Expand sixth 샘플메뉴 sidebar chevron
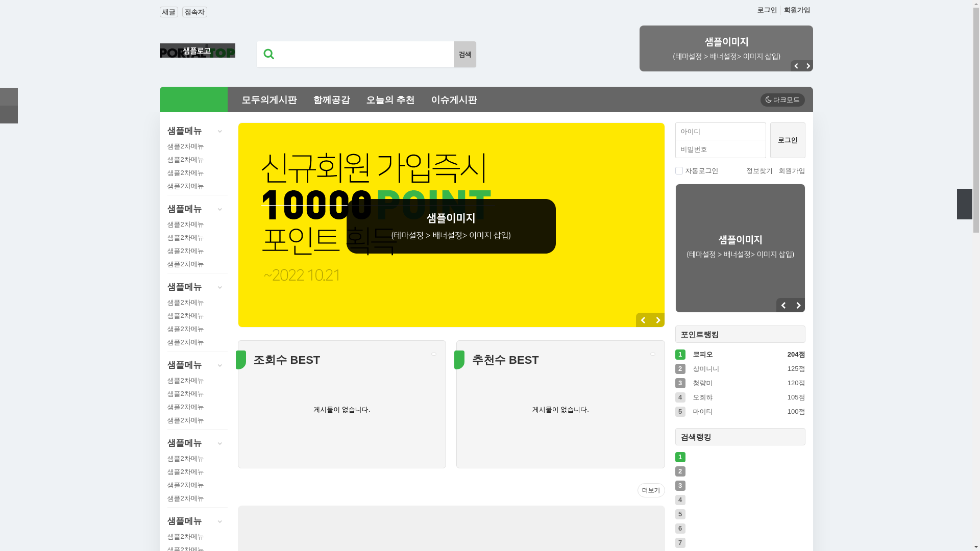This screenshot has height=551, width=980. click(220, 522)
